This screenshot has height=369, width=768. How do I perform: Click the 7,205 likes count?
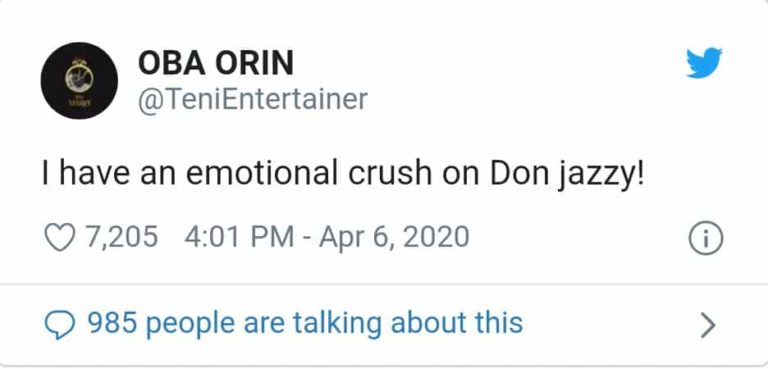click(121, 237)
